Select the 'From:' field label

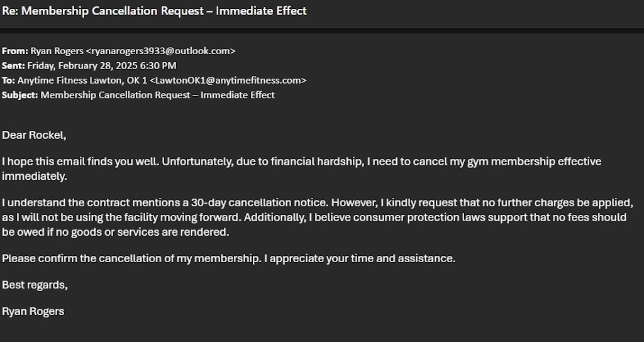click(14, 51)
